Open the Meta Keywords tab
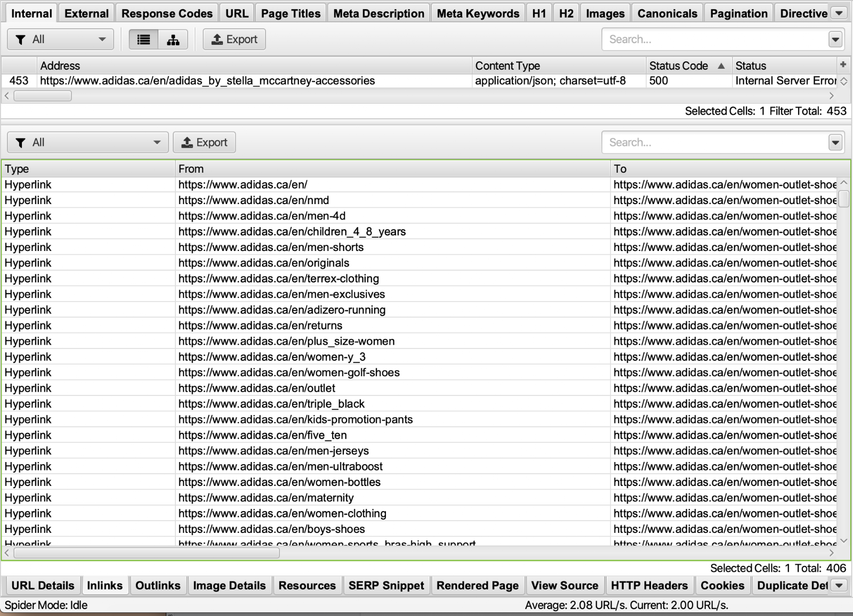This screenshot has width=853, height=616. point(478,13)
